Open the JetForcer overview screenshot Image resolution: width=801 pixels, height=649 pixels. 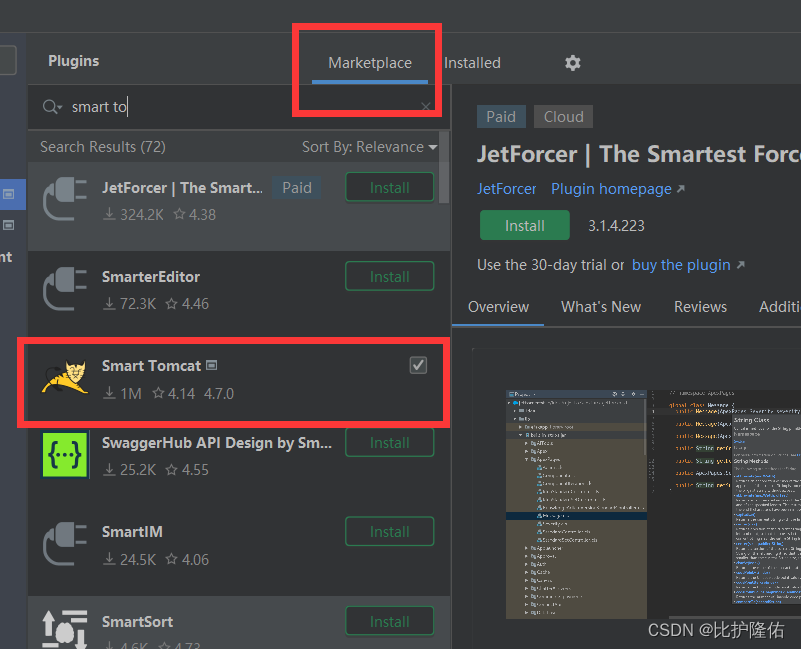(x=653, y=504)
